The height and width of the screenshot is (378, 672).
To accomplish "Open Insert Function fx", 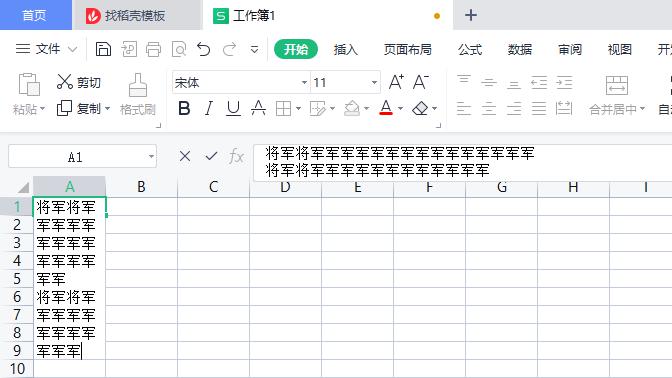I will 236,156.
